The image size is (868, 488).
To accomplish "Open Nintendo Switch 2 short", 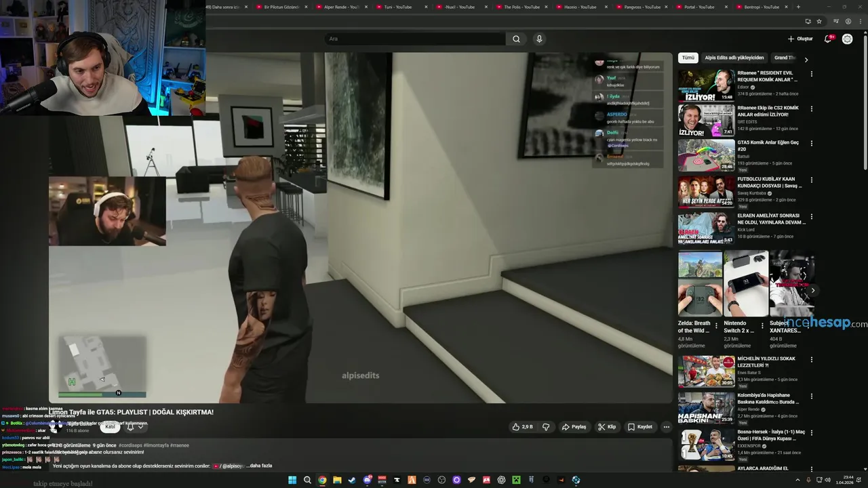I will (745, 284).
